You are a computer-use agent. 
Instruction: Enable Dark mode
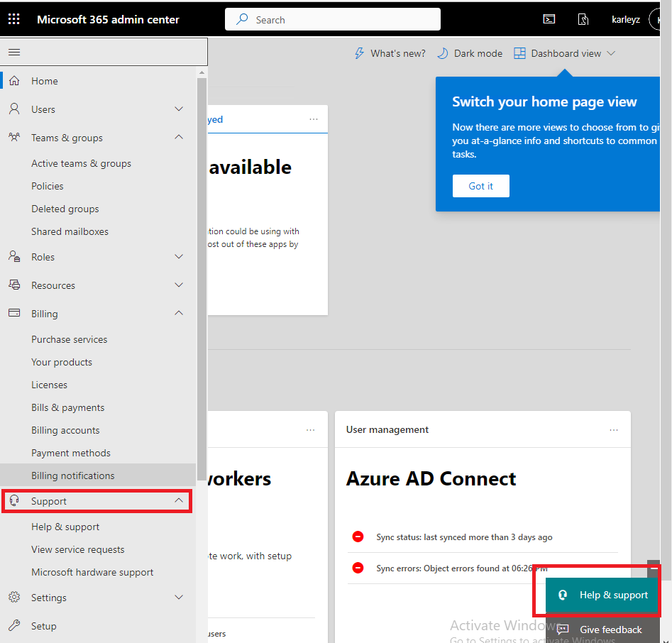(x=469, y=53)
